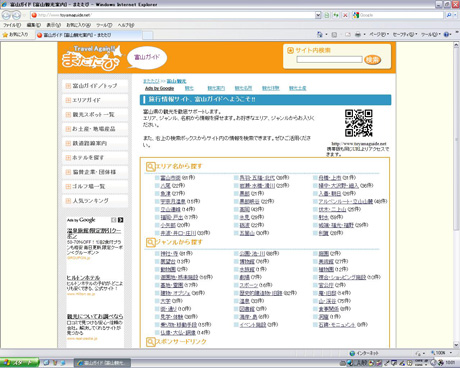
Task: Open 富山ガイド/トップ in sidebar
Action: point(95,86)
